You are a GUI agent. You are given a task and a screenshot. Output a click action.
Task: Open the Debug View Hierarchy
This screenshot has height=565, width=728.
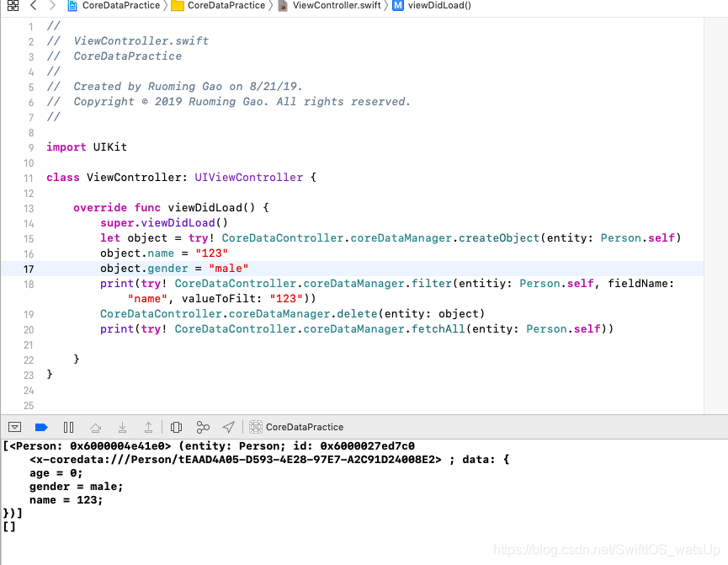pos(176,427)
